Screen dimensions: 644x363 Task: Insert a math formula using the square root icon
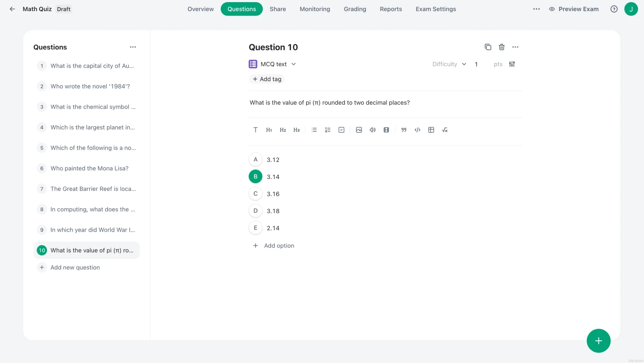pos(445,130)
